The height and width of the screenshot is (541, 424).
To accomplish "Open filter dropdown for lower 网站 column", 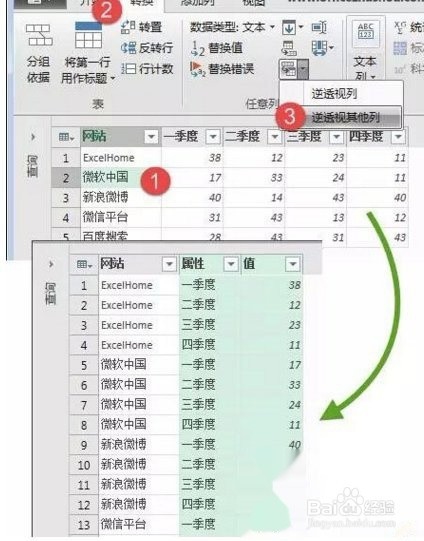I will coord(169,264).
